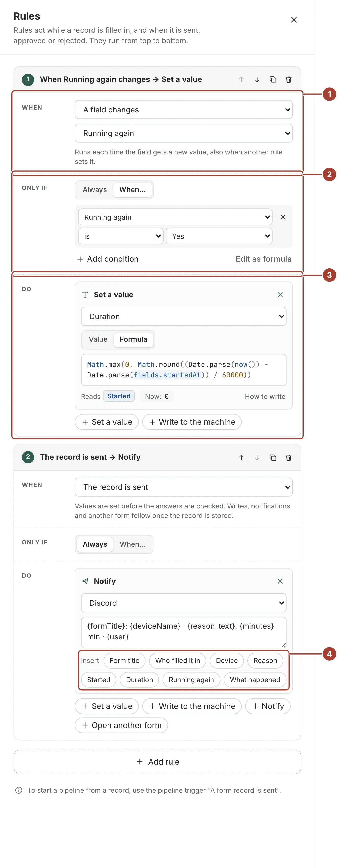Open the Discord channel dropdown
The image size is (344, 868).
(x=184, y=603)
